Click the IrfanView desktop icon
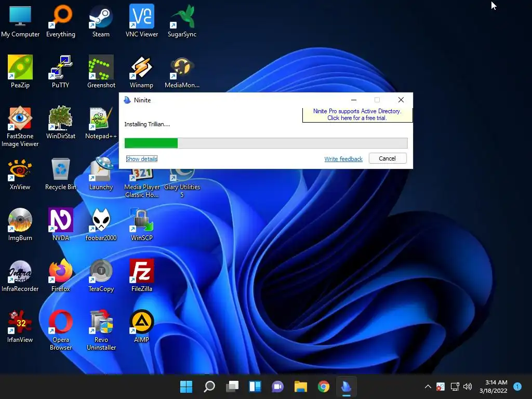The height and width of the screenshot is (399, 532). (20, 326)
